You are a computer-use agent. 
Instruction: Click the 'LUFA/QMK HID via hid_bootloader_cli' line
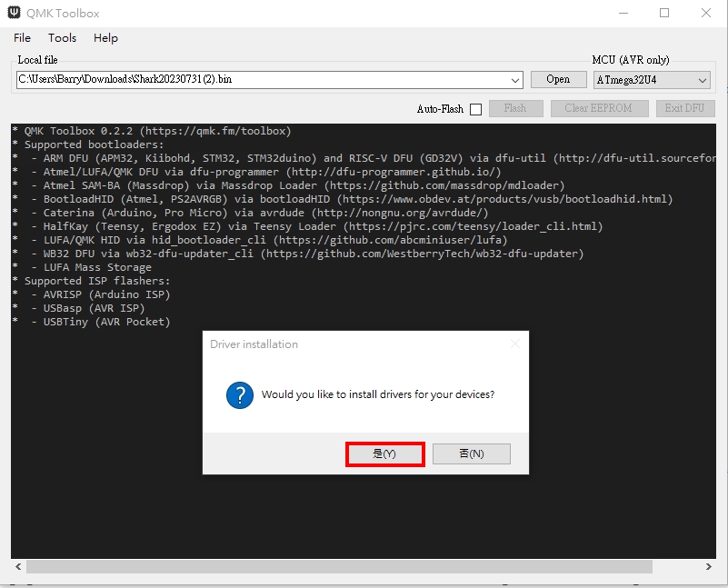pyautogui.click(x=260, y=240)
